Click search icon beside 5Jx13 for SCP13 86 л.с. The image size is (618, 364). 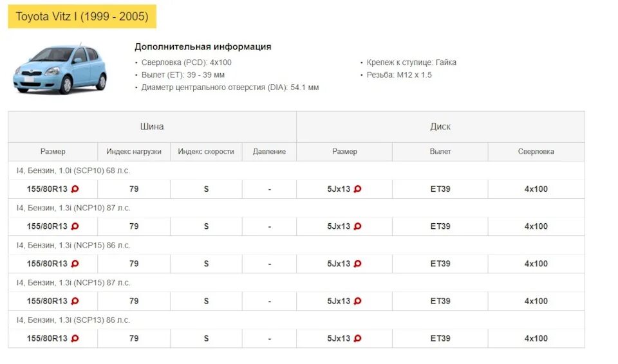click(358, 338)
